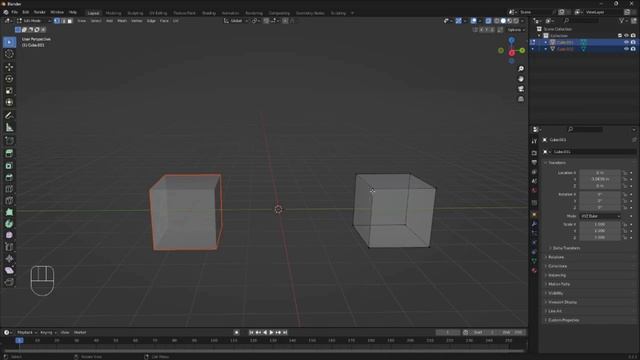Open the viewport Options dropdown

(516, 30)
